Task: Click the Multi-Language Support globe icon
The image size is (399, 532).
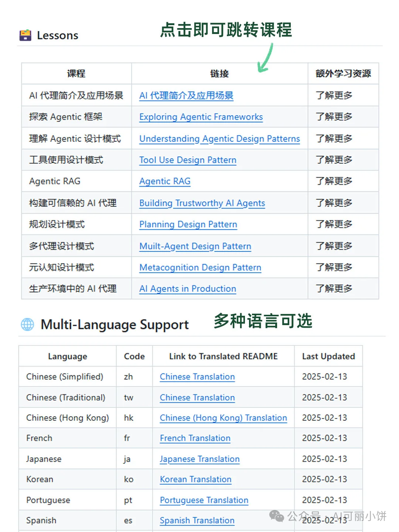Action: pos(27,324)
